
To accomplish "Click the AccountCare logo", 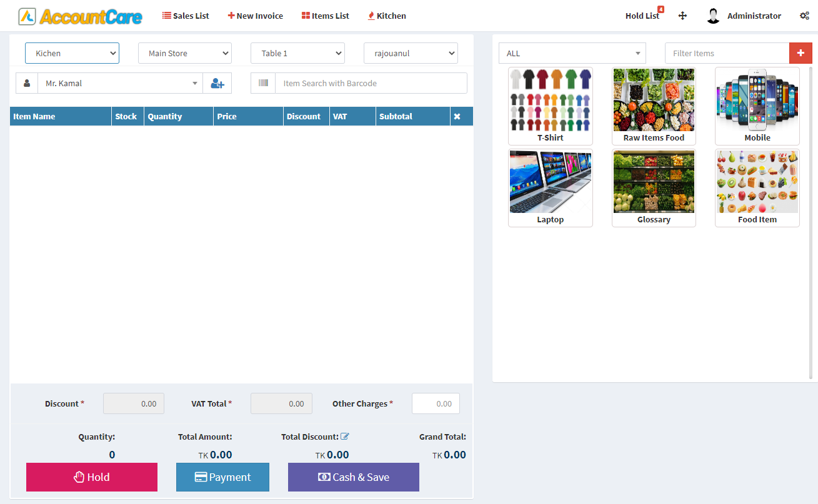I will coord(80,17).
